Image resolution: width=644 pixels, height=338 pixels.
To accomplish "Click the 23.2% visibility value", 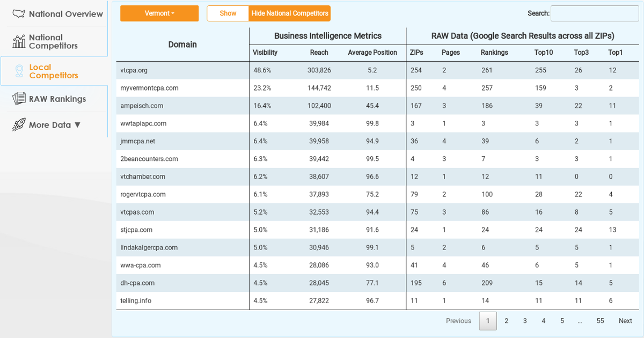I will (x=262, y=88).
